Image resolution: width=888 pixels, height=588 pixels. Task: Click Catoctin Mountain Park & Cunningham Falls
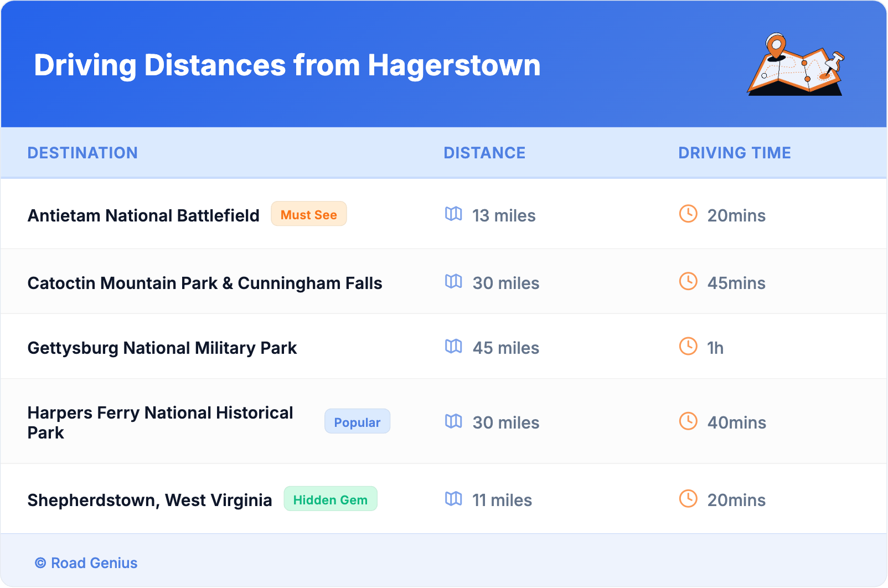[205, 283]
